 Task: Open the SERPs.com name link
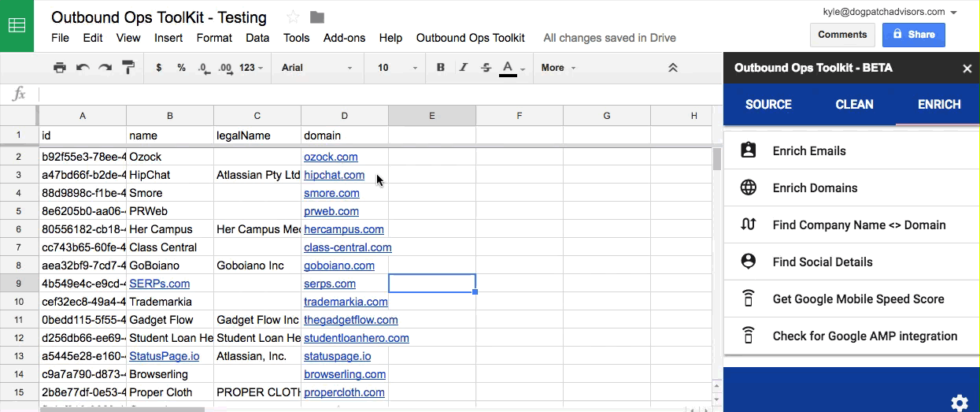coord(159,284)
